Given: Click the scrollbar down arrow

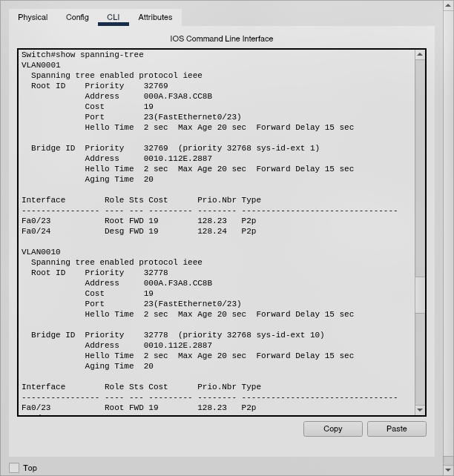Looking at the screenshot, I should [420, 410].
